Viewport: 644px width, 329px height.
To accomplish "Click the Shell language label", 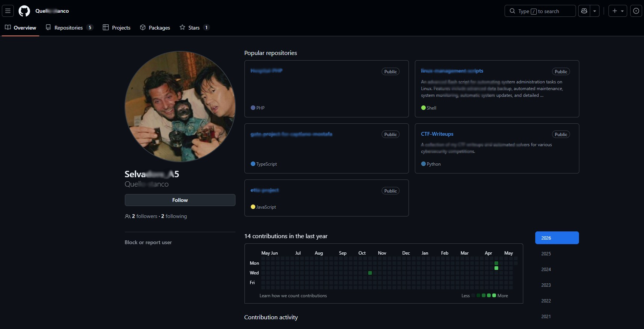I will (431, 108).
